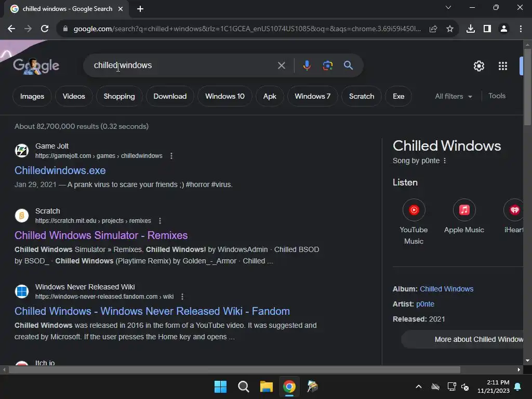This screenshot has height=399, width=532.
Task: Apply the Apk search chip
Action: point(270,96)
